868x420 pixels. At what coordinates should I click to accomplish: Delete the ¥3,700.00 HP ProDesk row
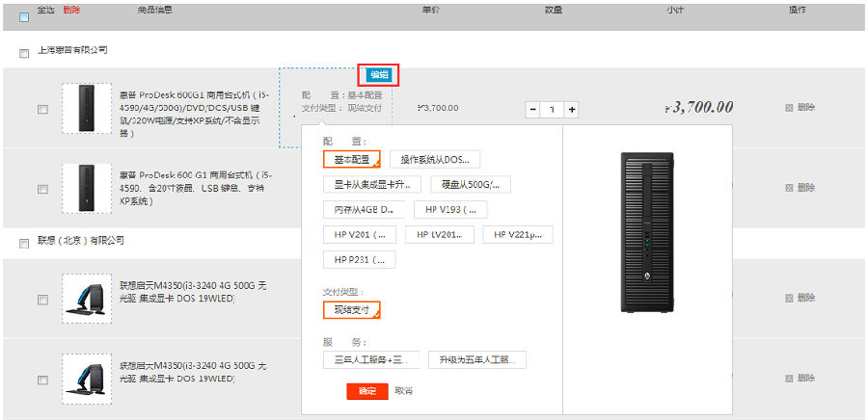point(800,108)
